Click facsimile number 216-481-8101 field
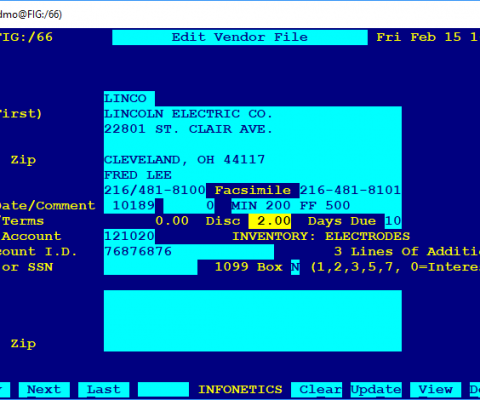This screenshot has height=400, width=480. coord(350,191)
